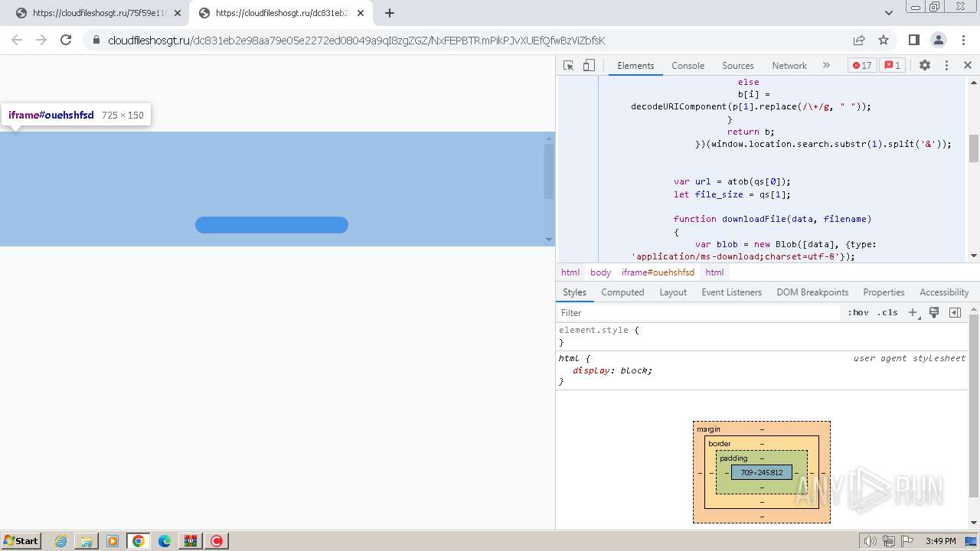
Task: Close the active dc831eb2 browser tab
Action: point(362,13)
